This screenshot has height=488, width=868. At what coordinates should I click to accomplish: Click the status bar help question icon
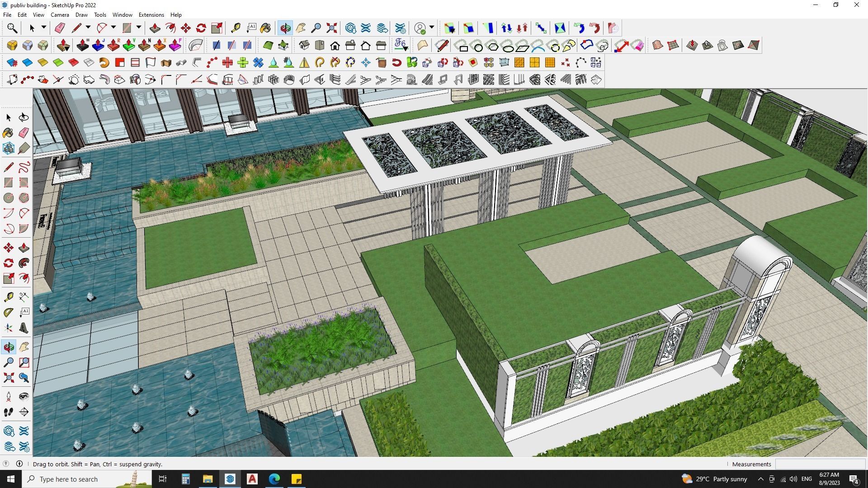pos(6,464)
